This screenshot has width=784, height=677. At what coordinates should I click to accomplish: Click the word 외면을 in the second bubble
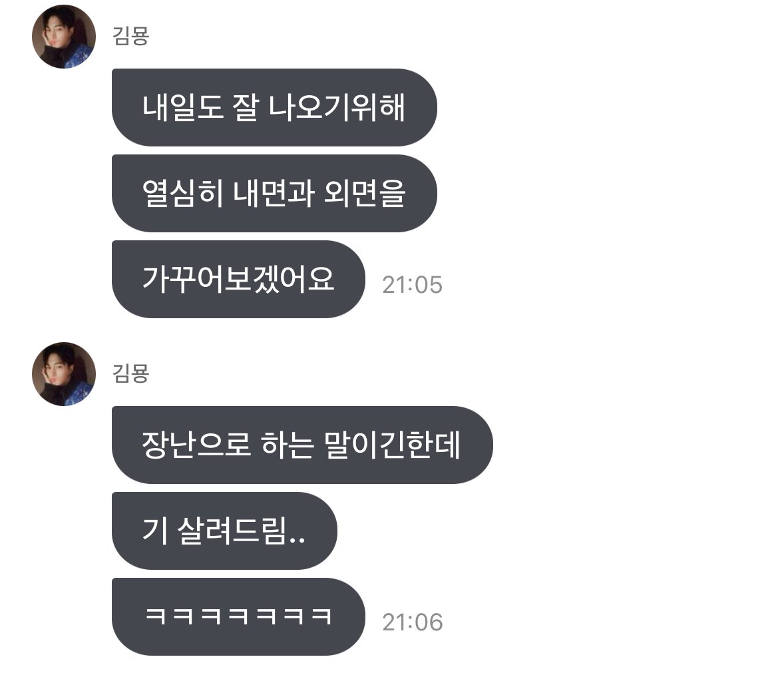click(365, 194)
